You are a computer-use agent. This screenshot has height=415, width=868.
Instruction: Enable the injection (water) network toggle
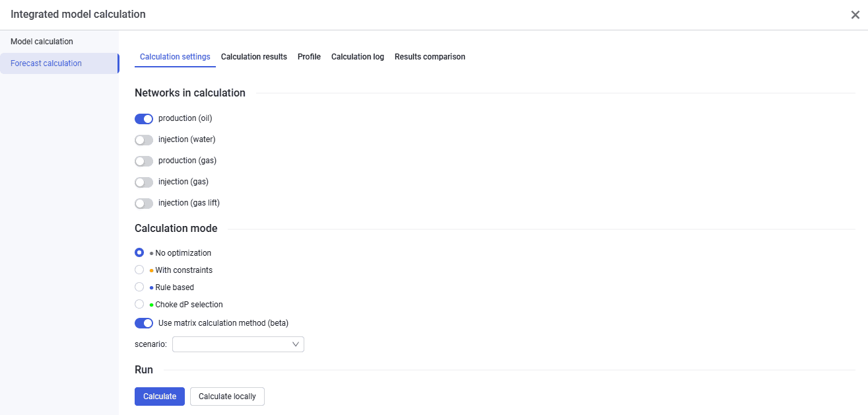click(144, 140)
